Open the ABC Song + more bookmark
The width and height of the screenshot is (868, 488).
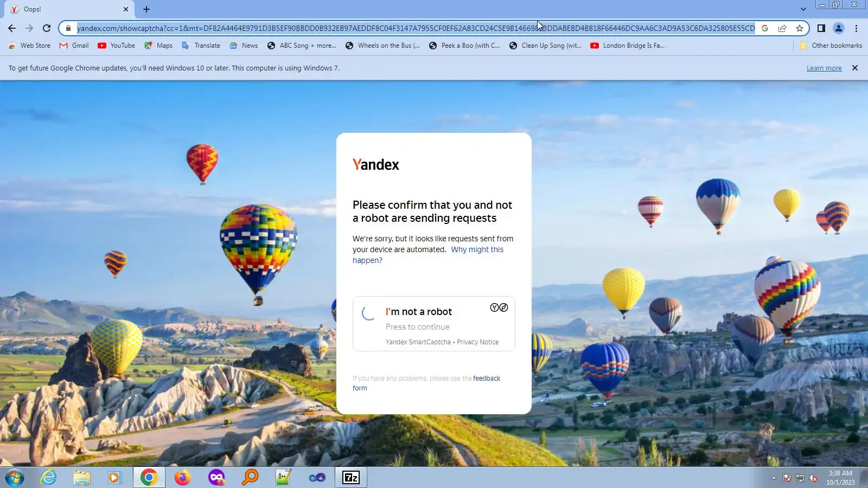click(x=302, y=46)
